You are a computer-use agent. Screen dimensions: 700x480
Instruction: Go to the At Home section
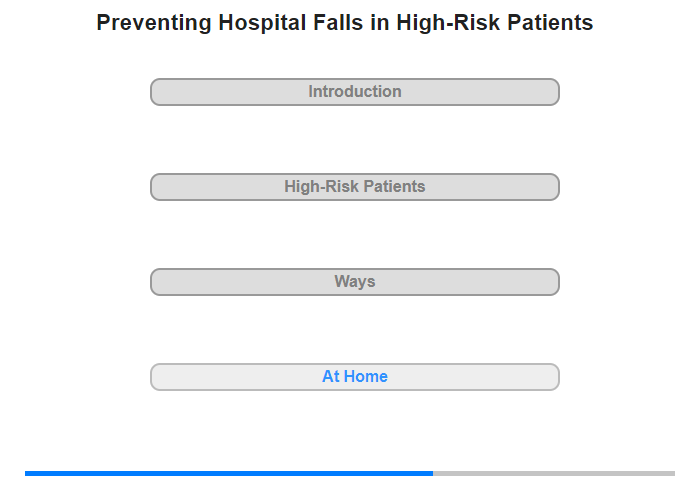[x=354, y=377]
